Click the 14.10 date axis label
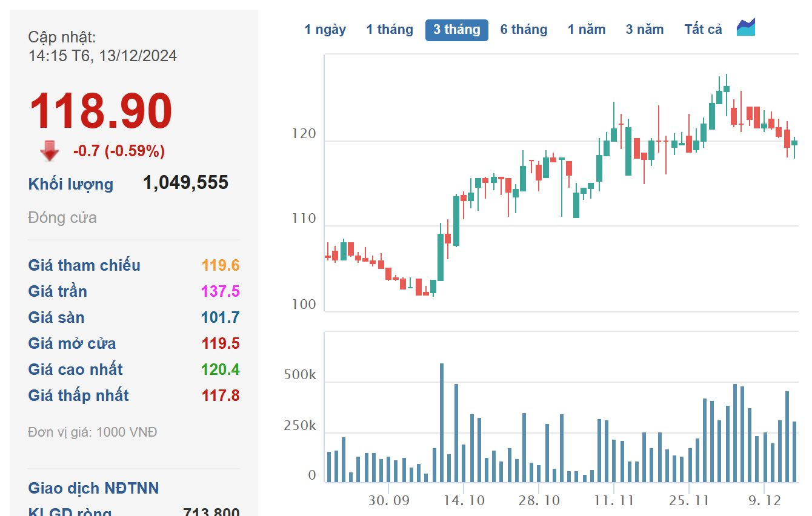Screen dimensions: 812x516 (463, 501)
